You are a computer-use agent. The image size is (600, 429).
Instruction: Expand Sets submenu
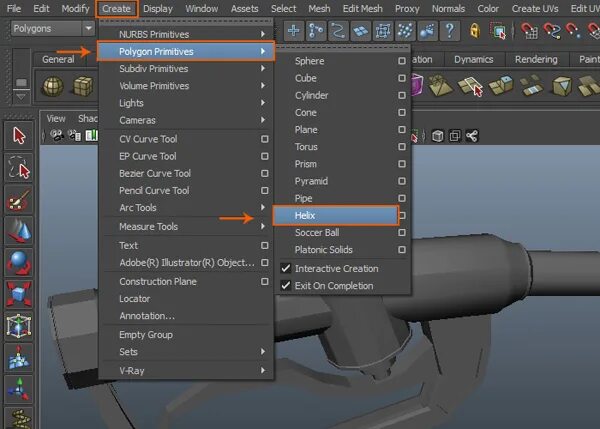click(186, 352)
